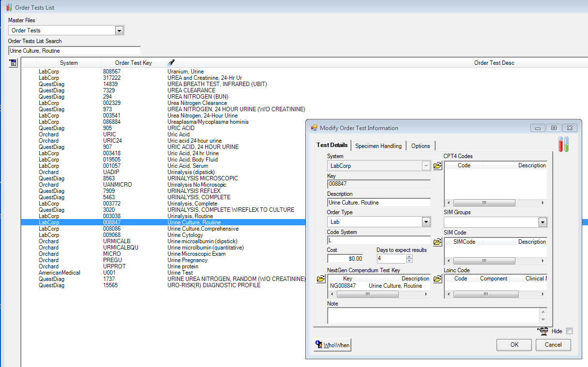
Task: Open the Order Type Lab dropdown
Action: pos(426,222)
